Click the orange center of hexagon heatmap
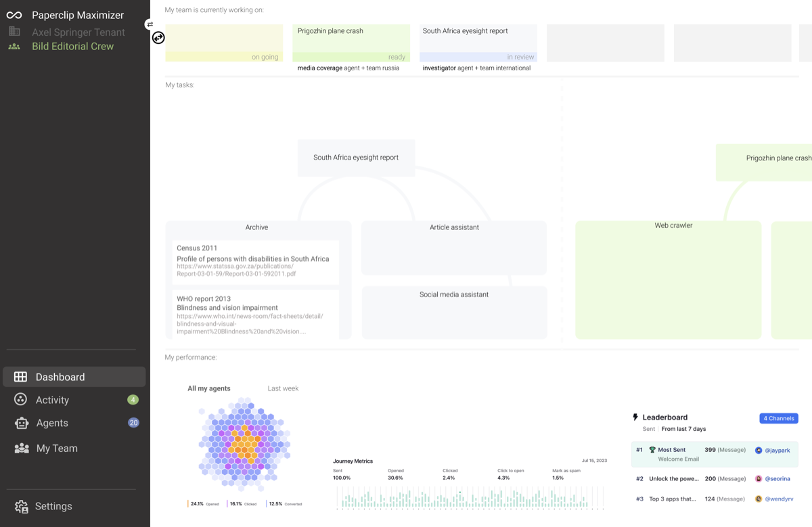 (x=244, y=443)
